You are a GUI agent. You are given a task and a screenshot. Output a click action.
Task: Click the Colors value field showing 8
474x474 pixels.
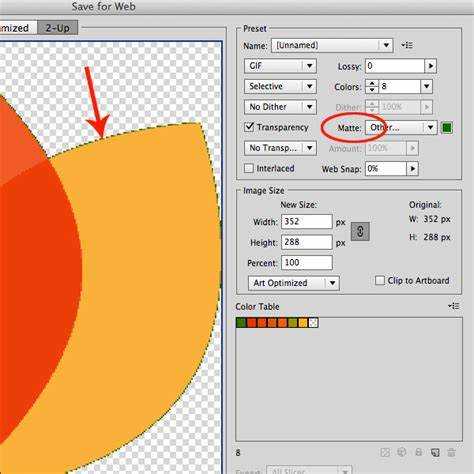click(x=399, y=87)
